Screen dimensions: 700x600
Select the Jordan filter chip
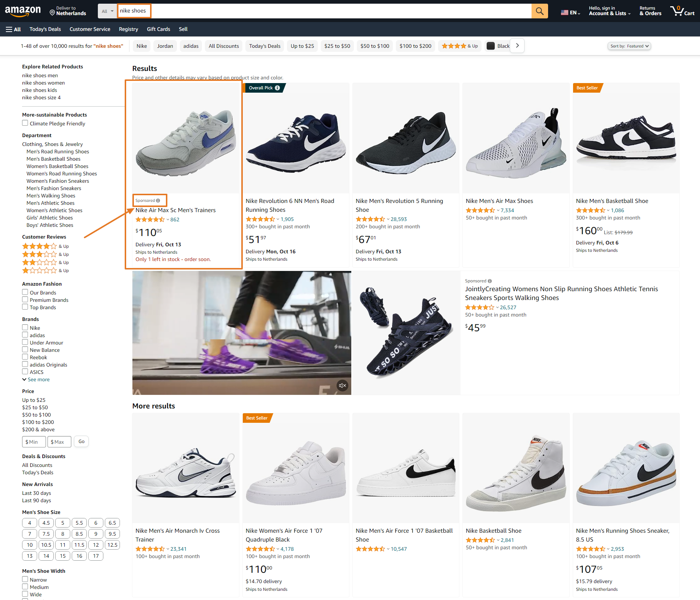pyautogui.click(x=165, y=46)
